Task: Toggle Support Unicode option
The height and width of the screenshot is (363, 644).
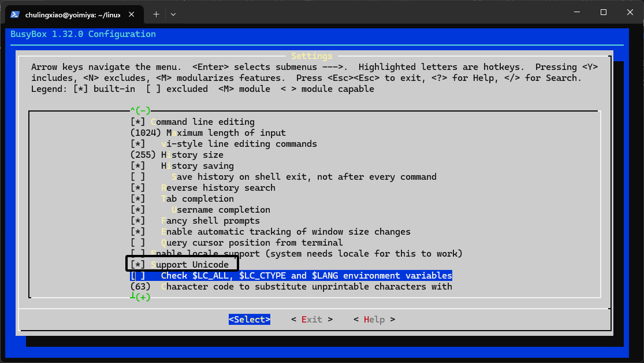Action: 180,265
